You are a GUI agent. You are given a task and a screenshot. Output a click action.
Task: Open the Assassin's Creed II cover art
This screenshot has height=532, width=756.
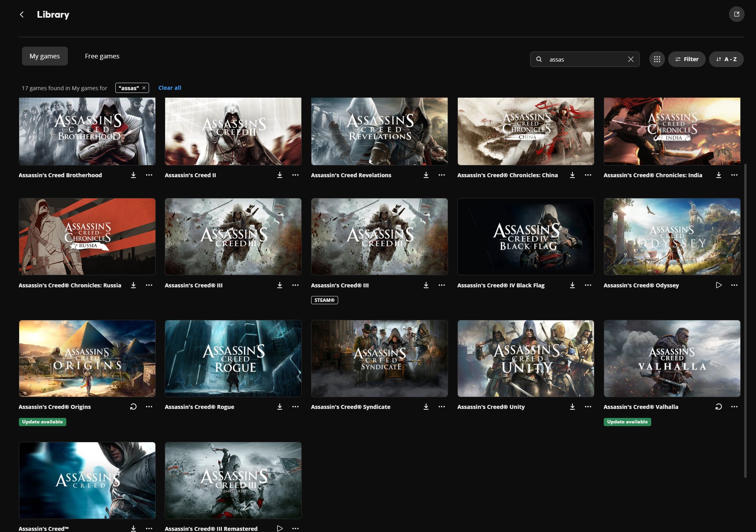233,131
